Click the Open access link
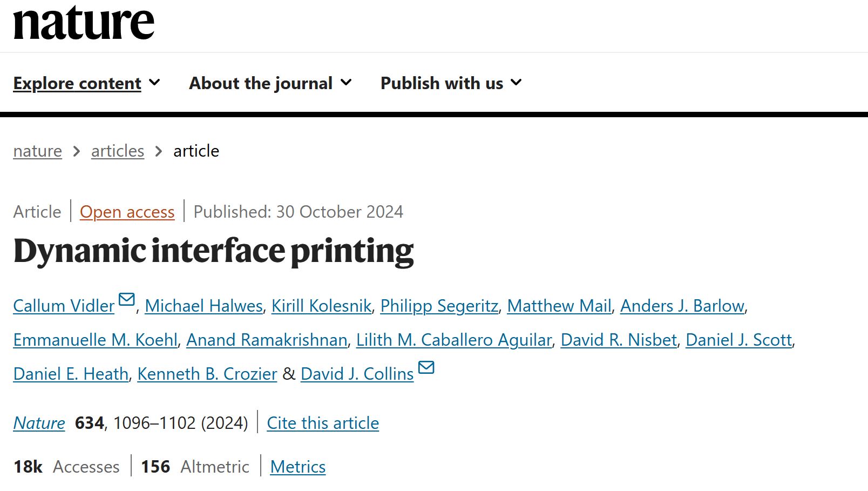Image resolution: width=868 pixels, height=491 pixels. [x=127, y=212]
